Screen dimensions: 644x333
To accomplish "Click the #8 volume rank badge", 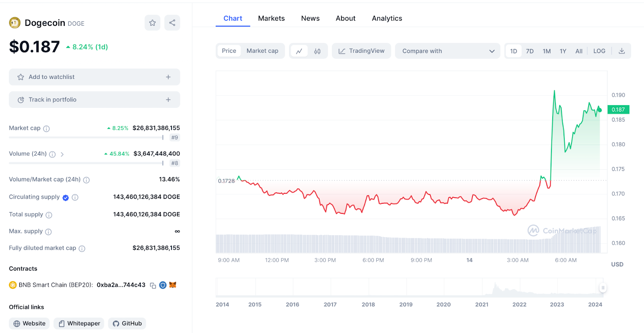I will (x=174, y=163).
